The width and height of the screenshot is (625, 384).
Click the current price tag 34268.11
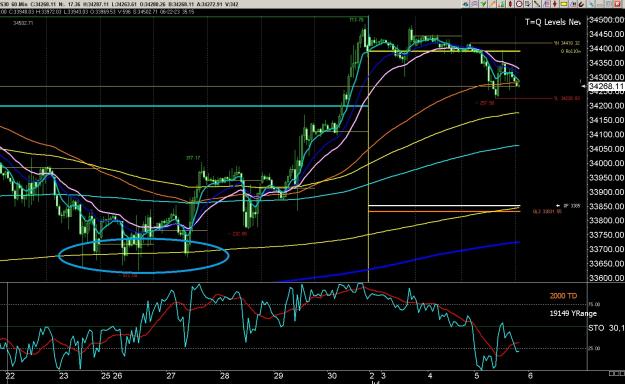[606, 86]
